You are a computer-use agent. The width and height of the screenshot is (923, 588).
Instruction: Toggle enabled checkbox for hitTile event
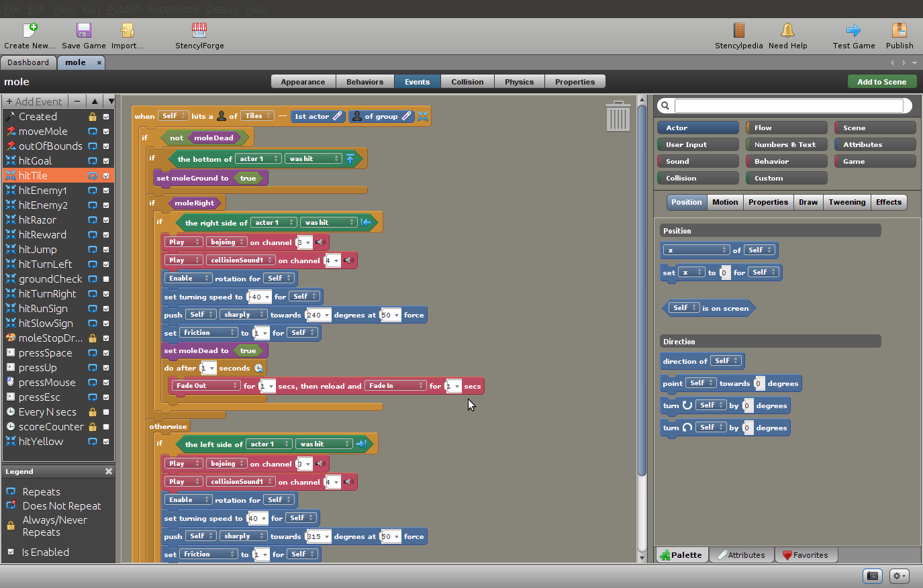tap(106, 176)
